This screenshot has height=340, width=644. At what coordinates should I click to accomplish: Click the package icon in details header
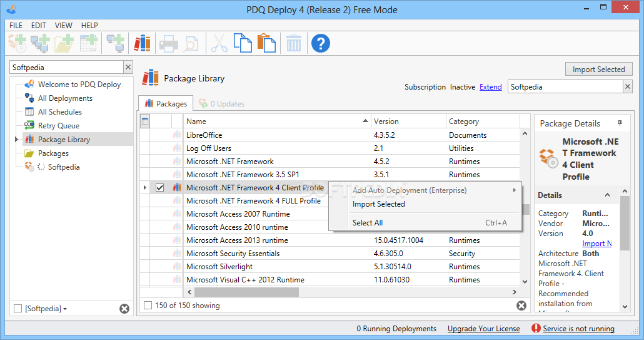coord(549,158)
